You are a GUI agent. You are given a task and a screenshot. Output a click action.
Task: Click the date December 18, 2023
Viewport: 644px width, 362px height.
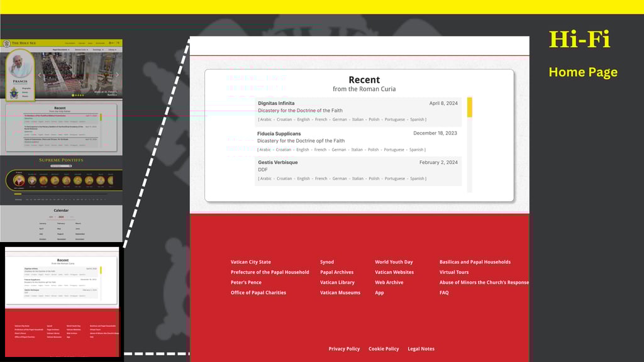click(x=435, y=133)
